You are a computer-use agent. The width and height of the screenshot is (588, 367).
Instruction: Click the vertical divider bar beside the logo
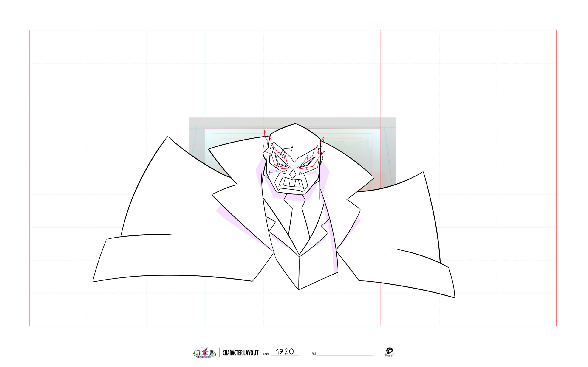[220, 353]
